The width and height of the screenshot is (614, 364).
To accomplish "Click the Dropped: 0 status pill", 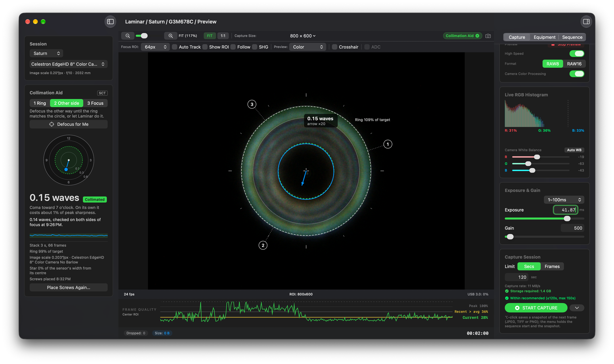I will coord(136,333).
